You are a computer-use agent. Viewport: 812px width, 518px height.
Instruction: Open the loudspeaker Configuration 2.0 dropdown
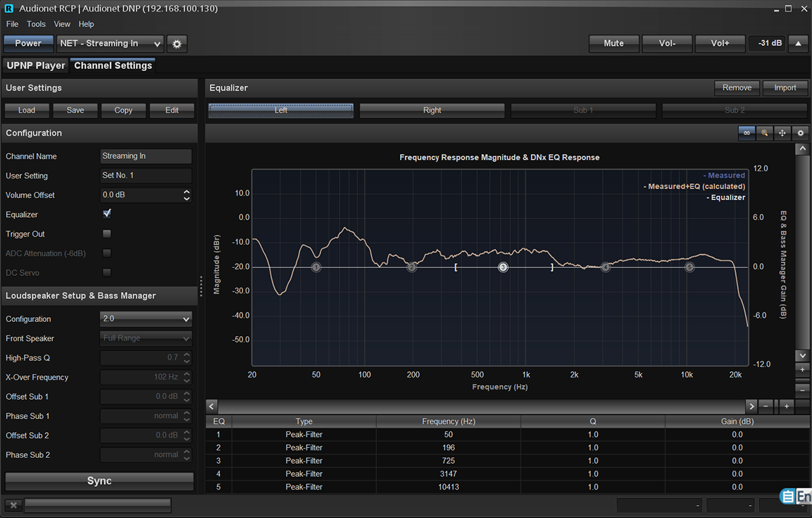point(146,319)
